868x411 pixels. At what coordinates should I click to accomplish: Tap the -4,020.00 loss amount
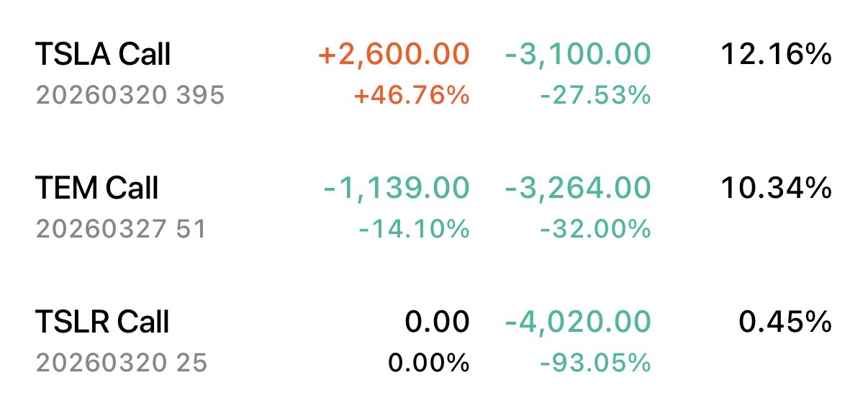tap(578, 322)
